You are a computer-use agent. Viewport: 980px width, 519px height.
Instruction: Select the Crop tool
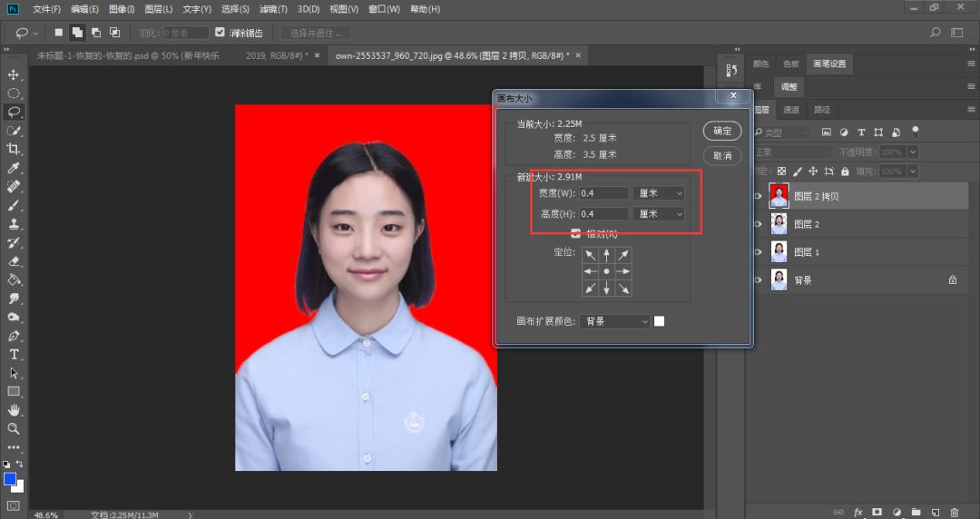pos(13,150)
